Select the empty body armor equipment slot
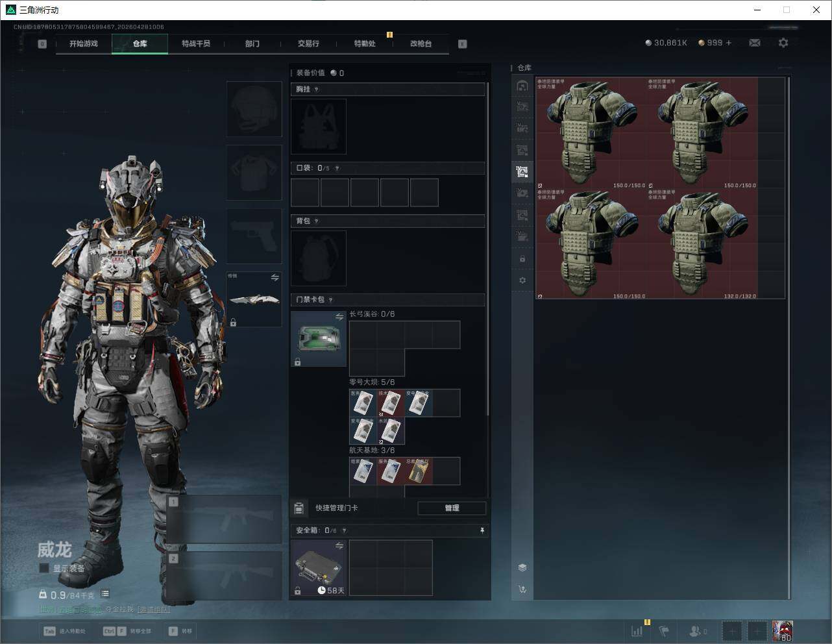The width and height of the screenshot is (832, 644). 254,173
